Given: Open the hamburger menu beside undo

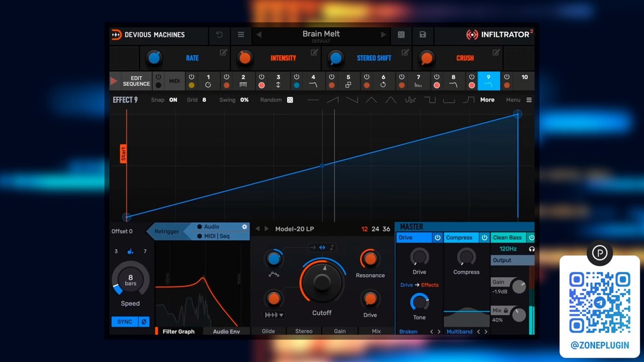Looking at the screenshot, I should 241,35.
